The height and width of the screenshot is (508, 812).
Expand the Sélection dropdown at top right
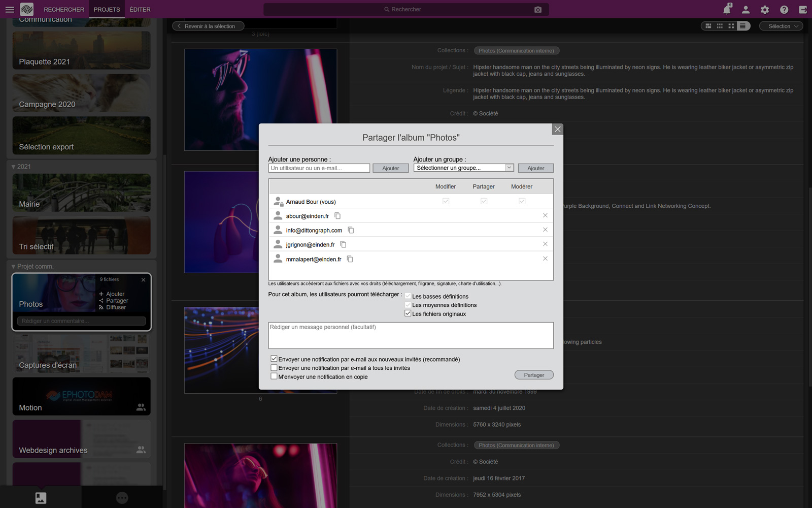pos(781,26)
